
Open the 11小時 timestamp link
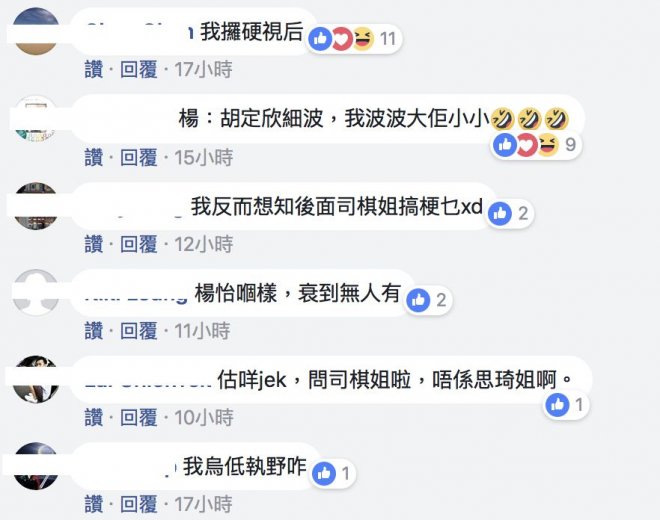[202, 331]
